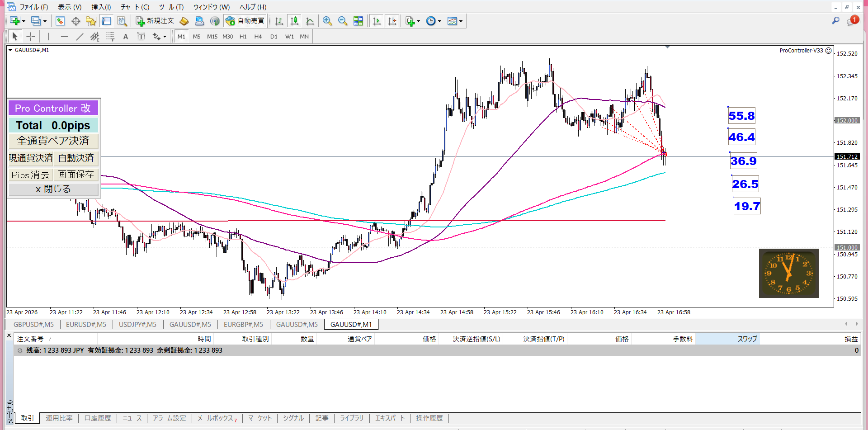Choose the trendline drawing tool
This screenshot has height=430, width=868.
pyautogui.click(x=80, y=37)
